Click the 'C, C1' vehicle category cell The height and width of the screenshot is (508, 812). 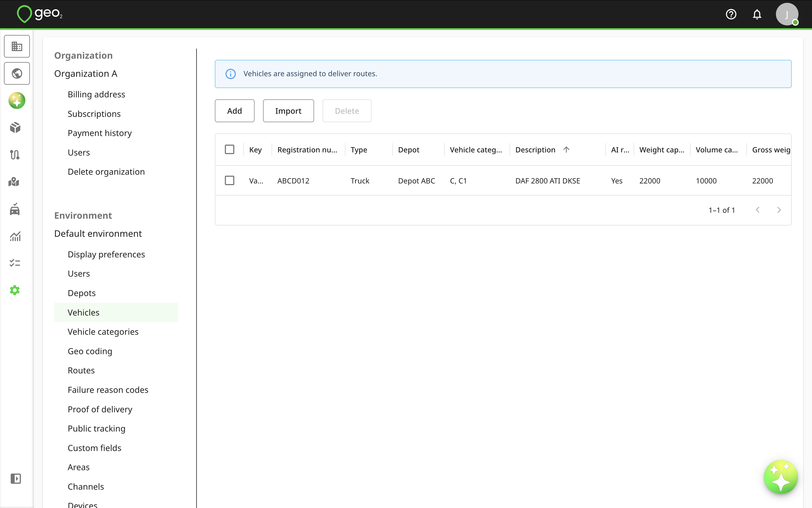click(x=458, y=181)
